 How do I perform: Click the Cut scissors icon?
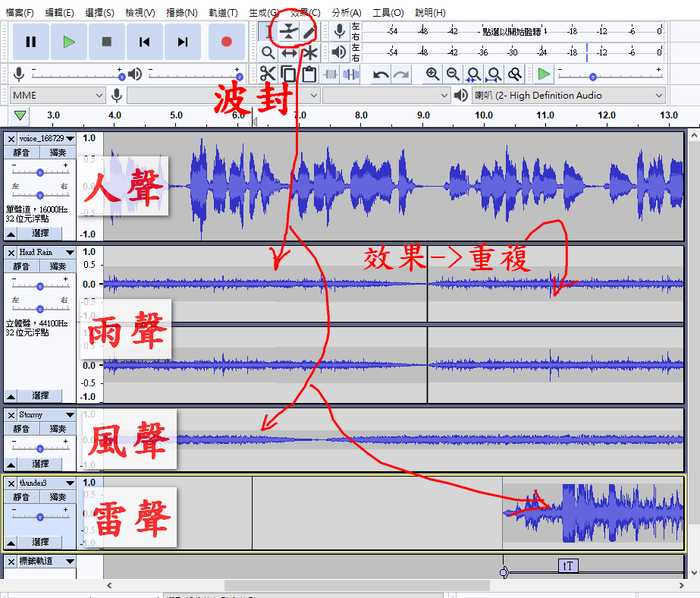[x=268, y=74]
